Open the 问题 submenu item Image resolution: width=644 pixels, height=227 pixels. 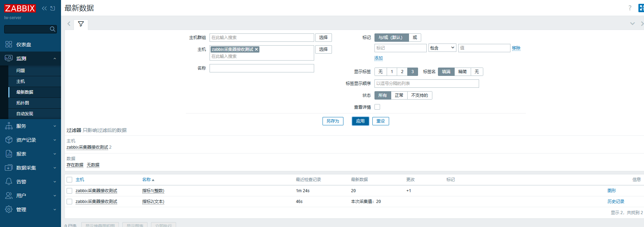point(35,71)
